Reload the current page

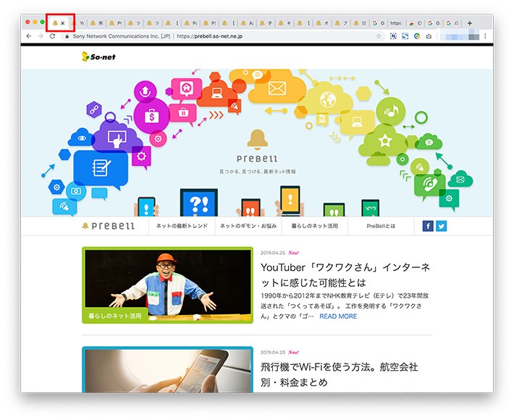click(52, 36)
